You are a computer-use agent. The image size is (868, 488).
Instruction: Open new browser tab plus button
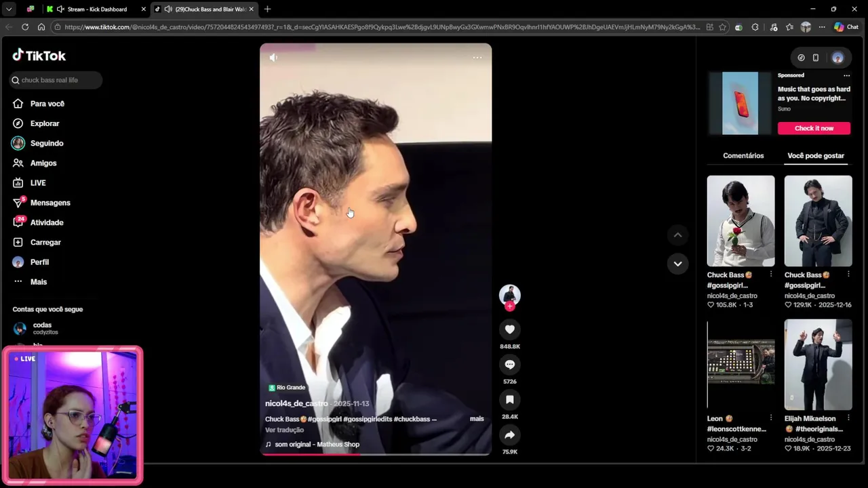(x=267, y=9)
